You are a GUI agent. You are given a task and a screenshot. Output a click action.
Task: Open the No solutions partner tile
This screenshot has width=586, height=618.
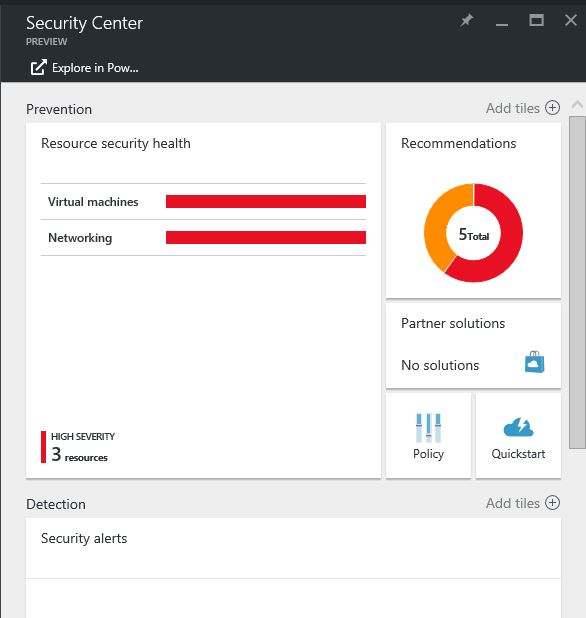tap(473, 345)
